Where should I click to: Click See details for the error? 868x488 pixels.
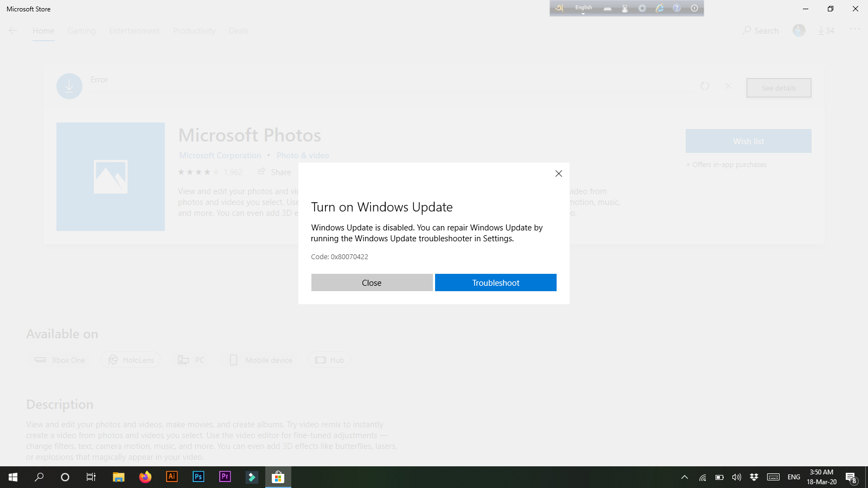point(779,88)
